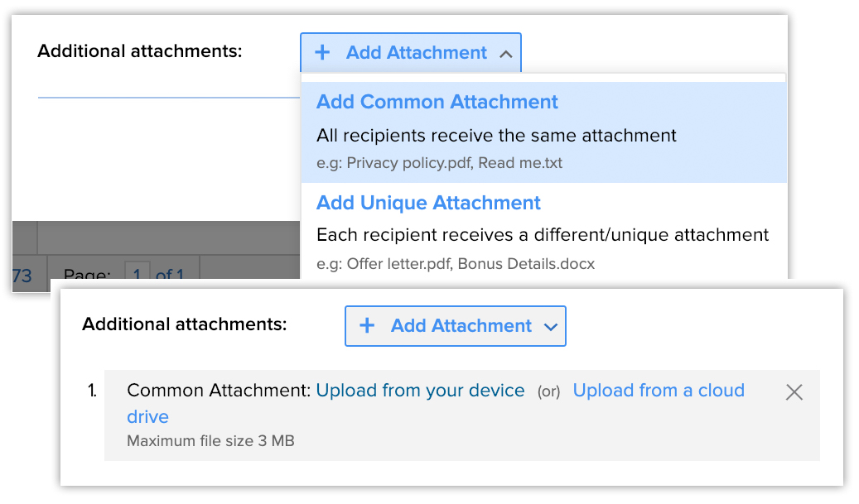
Task: Click the plus icon in the upper Add Attachment button
Action: 322,53
